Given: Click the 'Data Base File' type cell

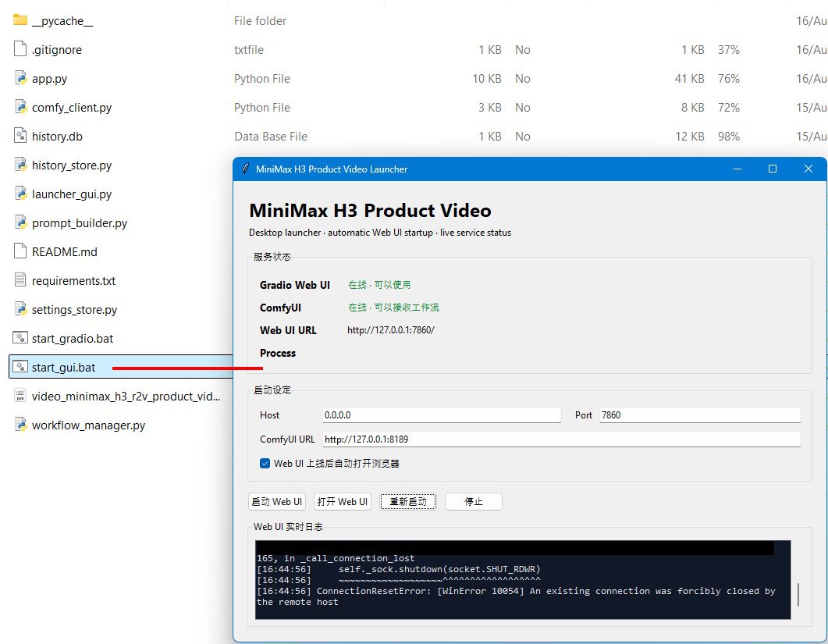Looking at the screenshot, I should pyautogui.click(x=271, y=137).
